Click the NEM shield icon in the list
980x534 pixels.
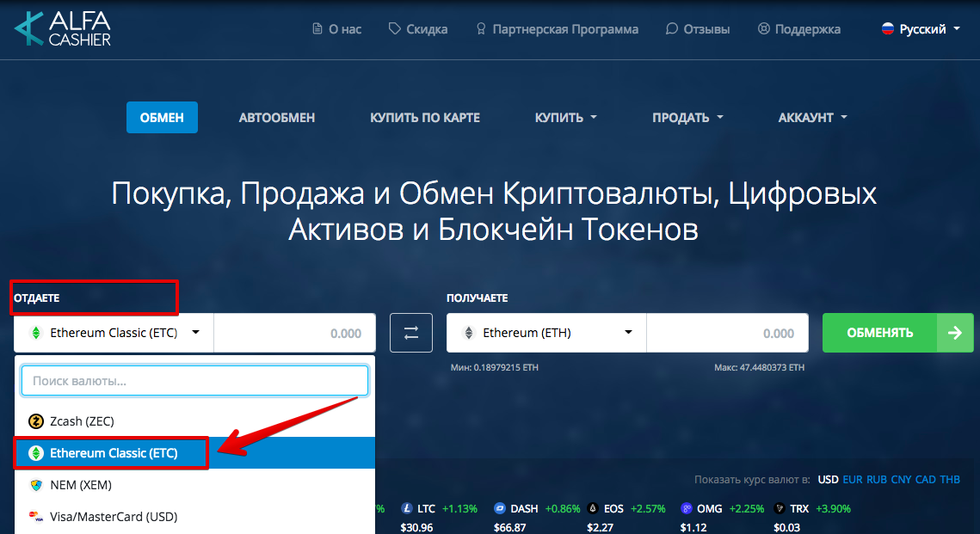36,485
